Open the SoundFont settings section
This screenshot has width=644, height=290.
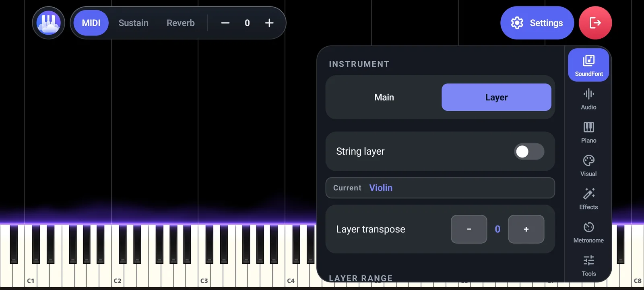click(x=588, y=65)
